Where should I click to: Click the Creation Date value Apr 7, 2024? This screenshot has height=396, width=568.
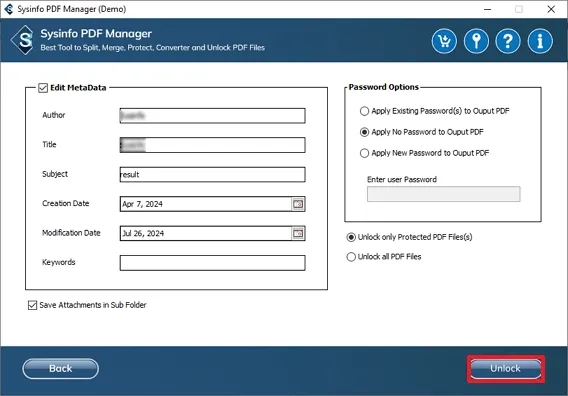pos(142,204)
